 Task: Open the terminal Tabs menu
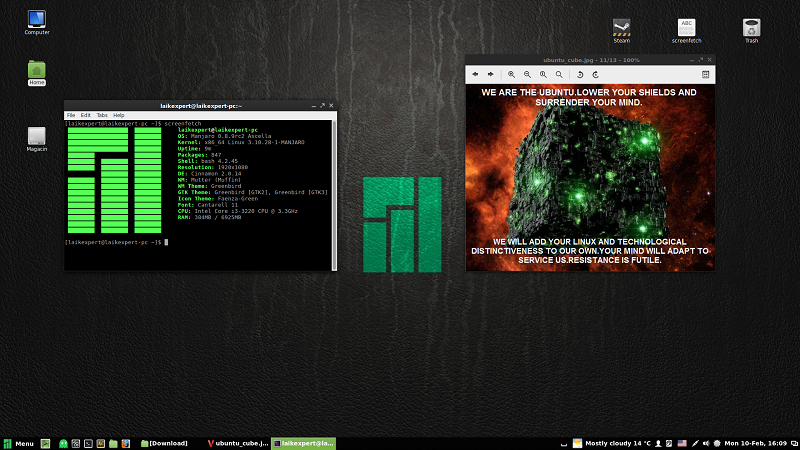coord(102,115)
